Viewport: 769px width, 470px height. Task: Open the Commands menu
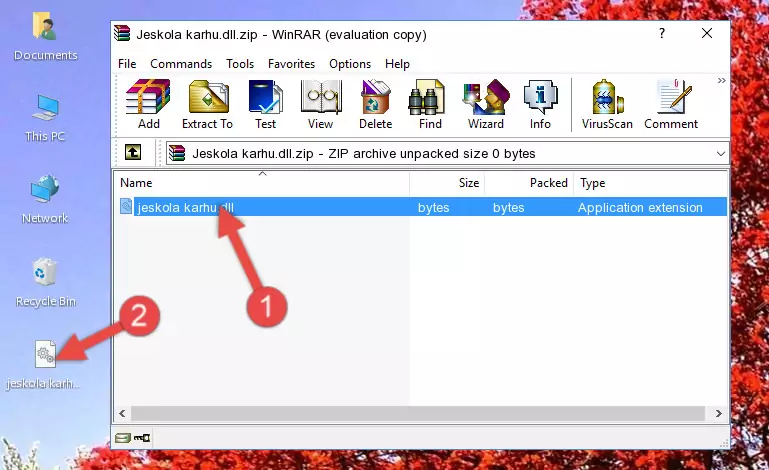[181, 64]
